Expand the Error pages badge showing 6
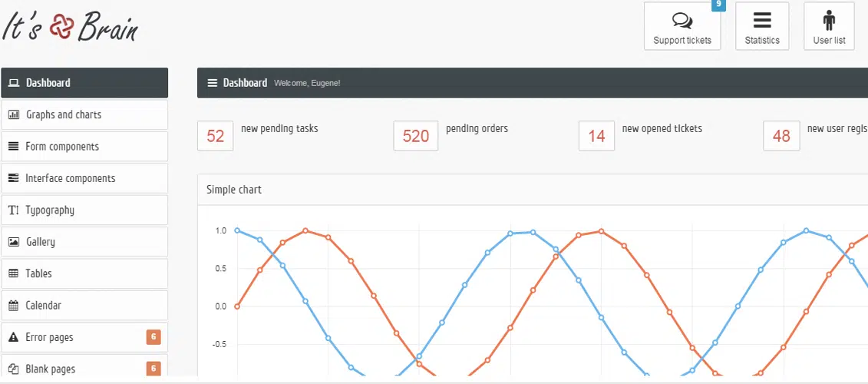868x384 pixels. [x=153, y=337]
